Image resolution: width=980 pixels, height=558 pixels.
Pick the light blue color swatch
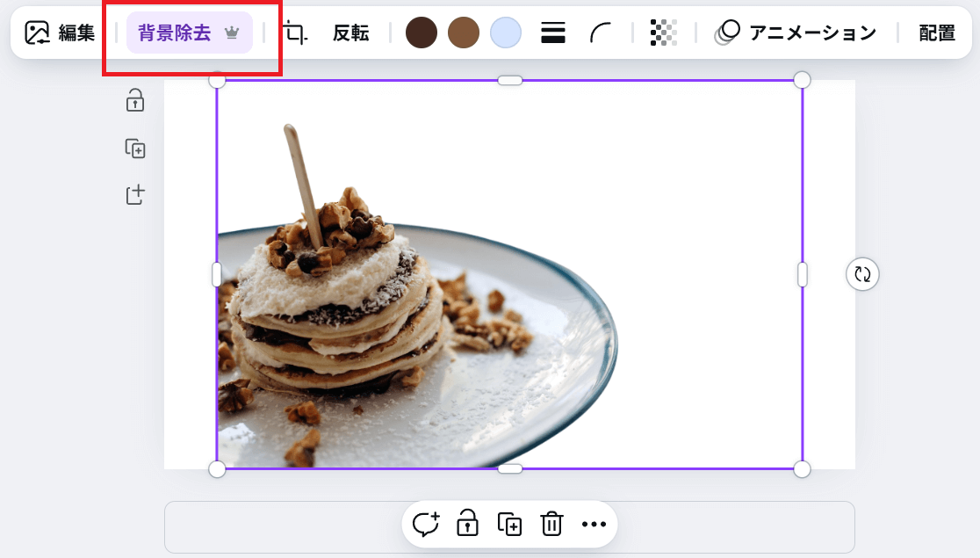pyautogui.click(x=506, y=33)
